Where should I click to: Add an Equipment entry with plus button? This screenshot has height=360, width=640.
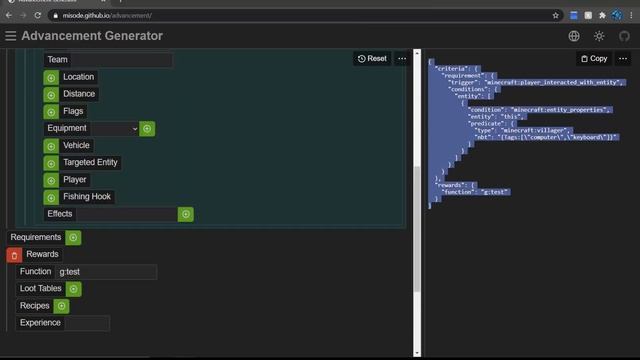tap(147, 129)
